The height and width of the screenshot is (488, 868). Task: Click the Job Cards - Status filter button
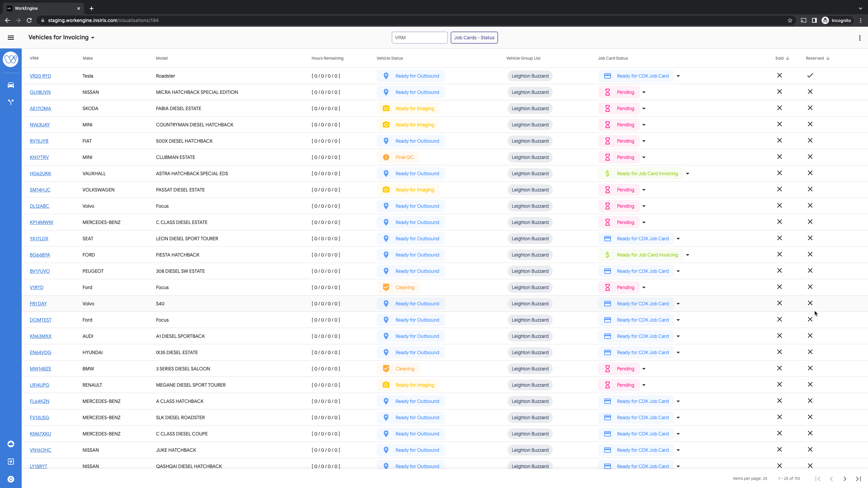point(474,38)
